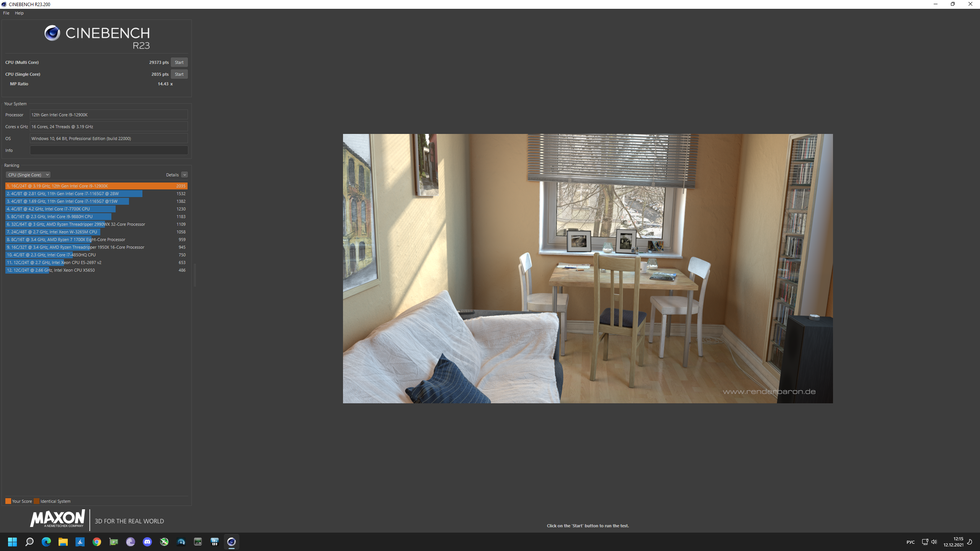The width and height of the screenshot is (980, 551).
Task: Click the MP Ratio value 14.43 x
Action: (x=165, y=84)
